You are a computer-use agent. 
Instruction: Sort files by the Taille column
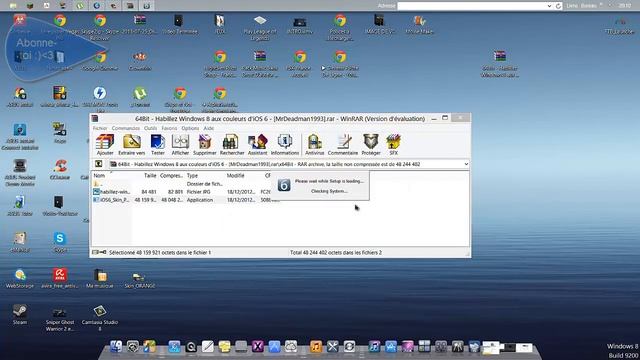150,176
